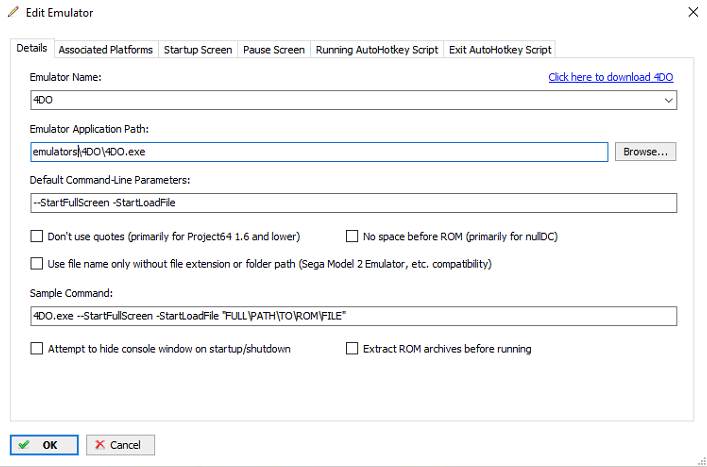The height and width of the screenshot is (467, 707).
Task: Click the window resize grip corner
Action: pyautogui.click(x=702, y=462)
